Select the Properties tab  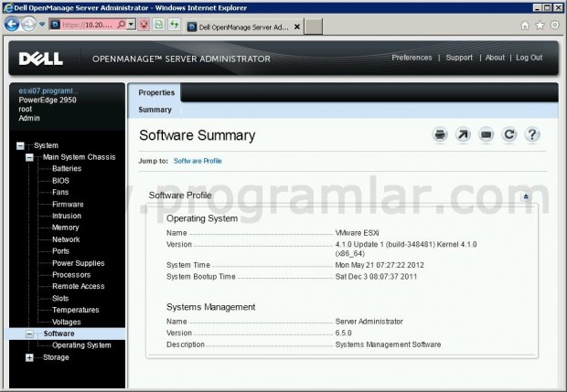coord(156,92)
